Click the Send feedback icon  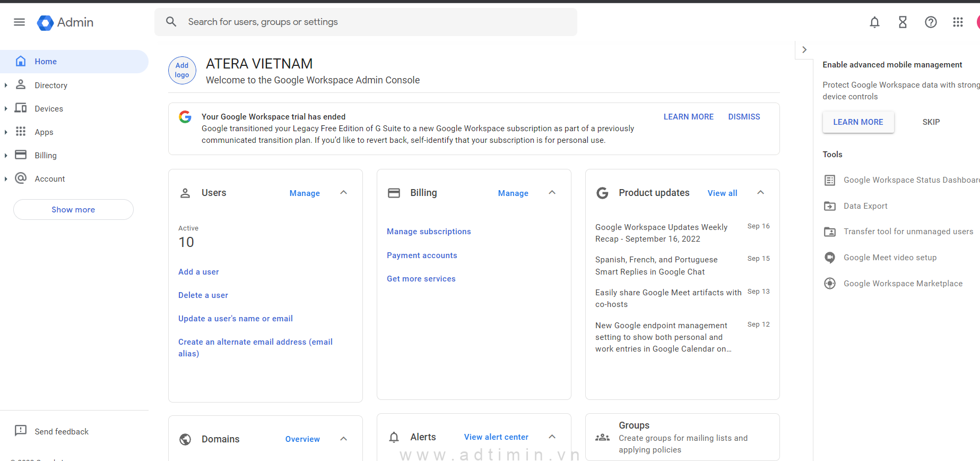pyautogui.click(x=21, y=431)
